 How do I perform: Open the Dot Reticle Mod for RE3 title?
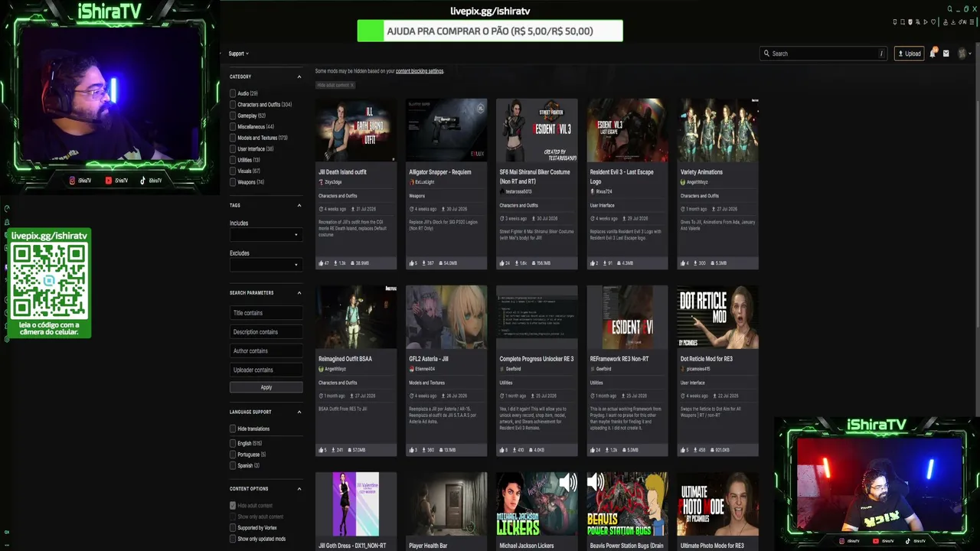707,359
